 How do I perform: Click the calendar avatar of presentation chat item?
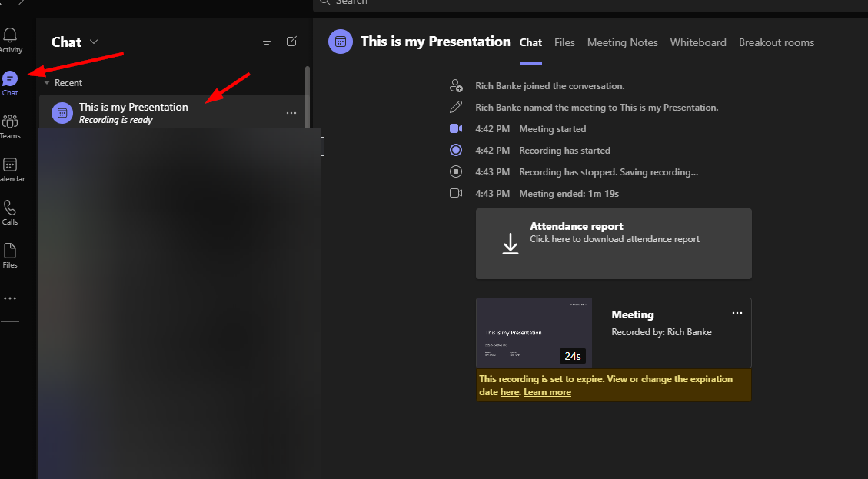pos(62,114)
